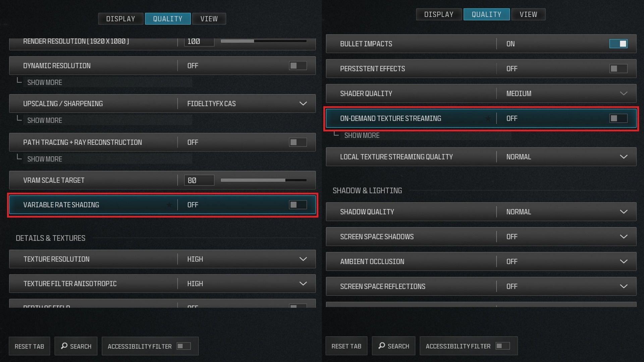Click Search on left settings panel

click(75, 346)
